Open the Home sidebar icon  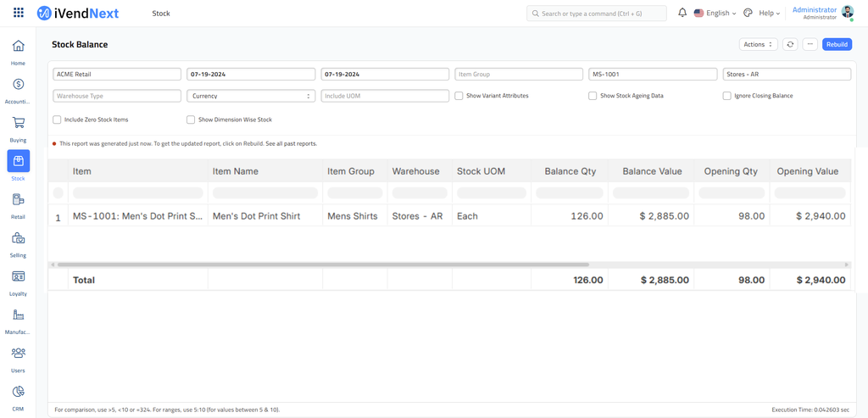click(x=18, y=46)
